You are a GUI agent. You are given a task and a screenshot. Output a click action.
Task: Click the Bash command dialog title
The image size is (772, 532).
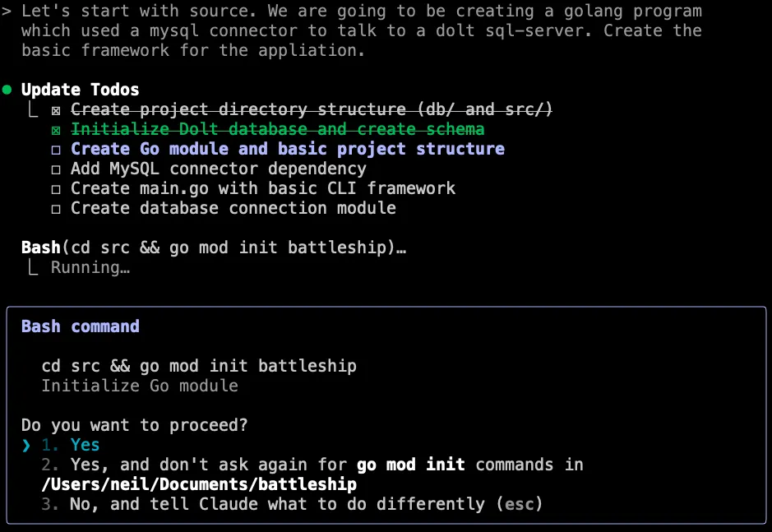pos(80,326)
